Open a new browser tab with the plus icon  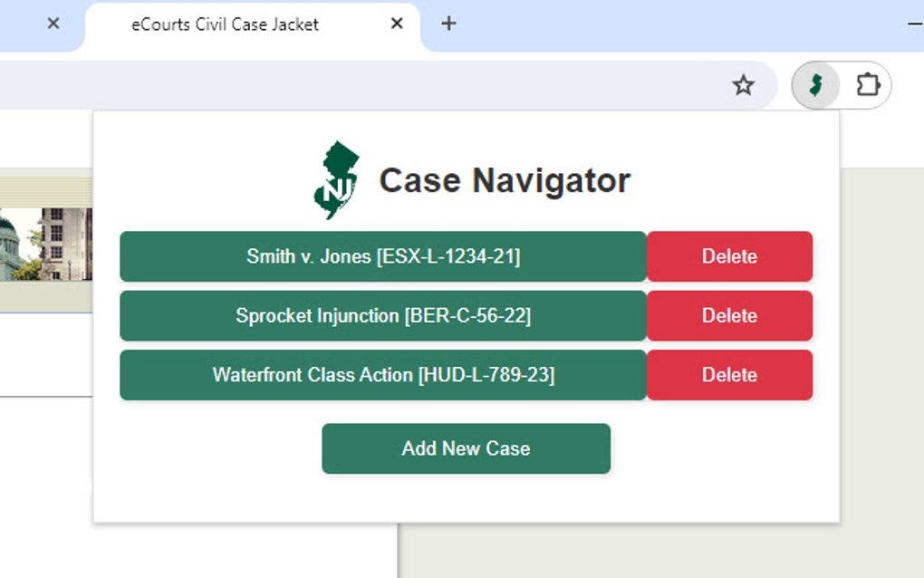click(448, 23)
